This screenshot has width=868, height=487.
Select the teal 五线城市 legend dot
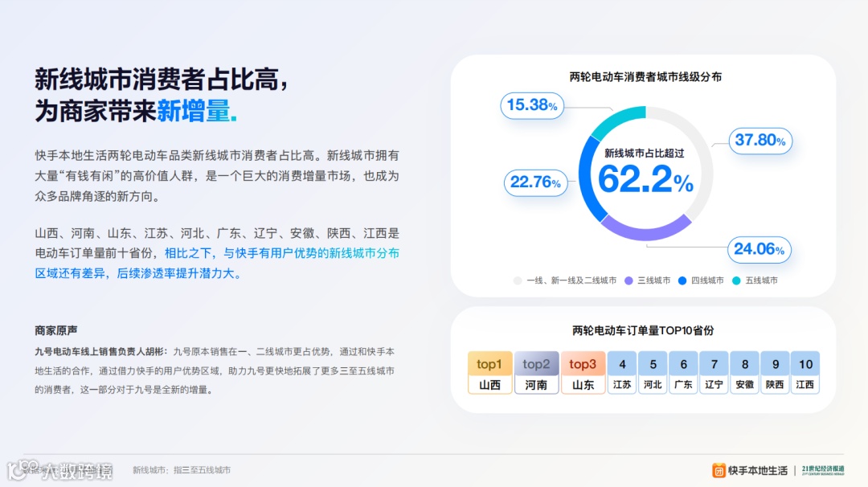(x=736, y=280)
